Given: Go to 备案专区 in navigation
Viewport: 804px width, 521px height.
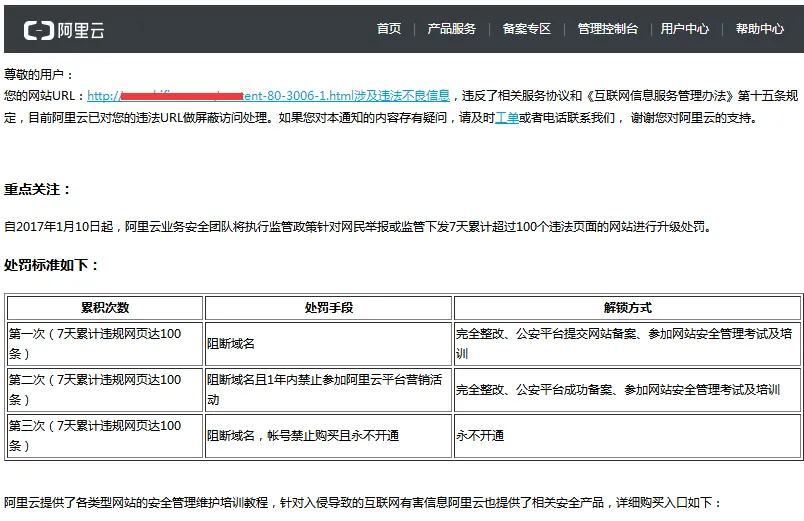Looking at the screenshot, I should (527, 29).
